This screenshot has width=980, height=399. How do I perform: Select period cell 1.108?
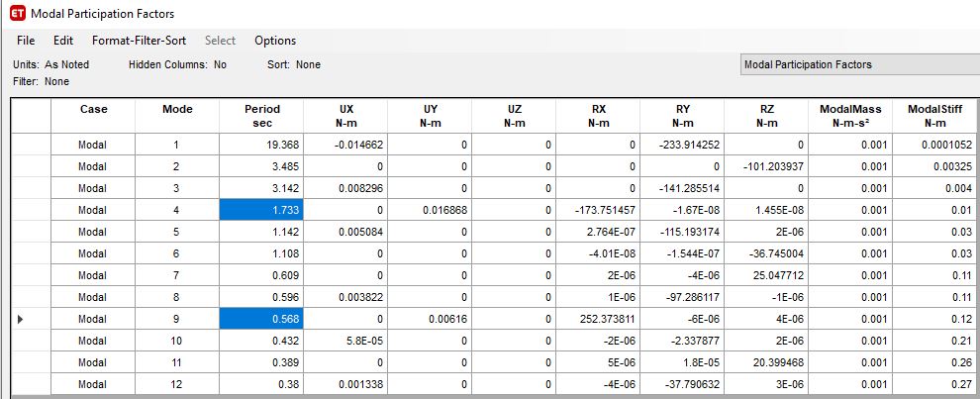coord(261,253)
